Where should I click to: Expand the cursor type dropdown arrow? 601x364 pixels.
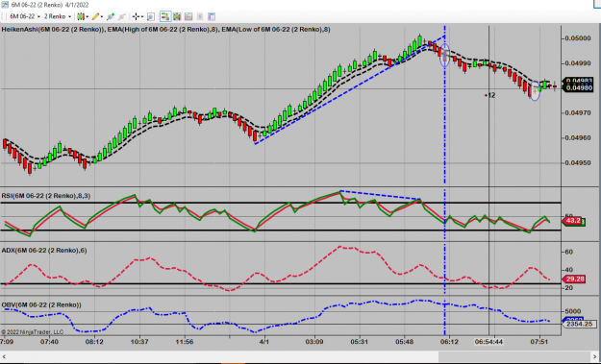[142, 16]
